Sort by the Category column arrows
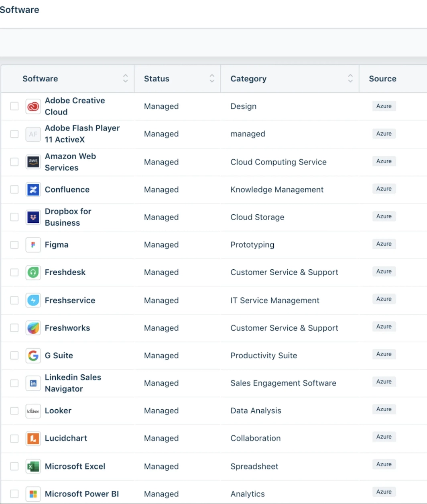This screenshot has height=504, width=427. pyautogui.click(x=350, y=79)
